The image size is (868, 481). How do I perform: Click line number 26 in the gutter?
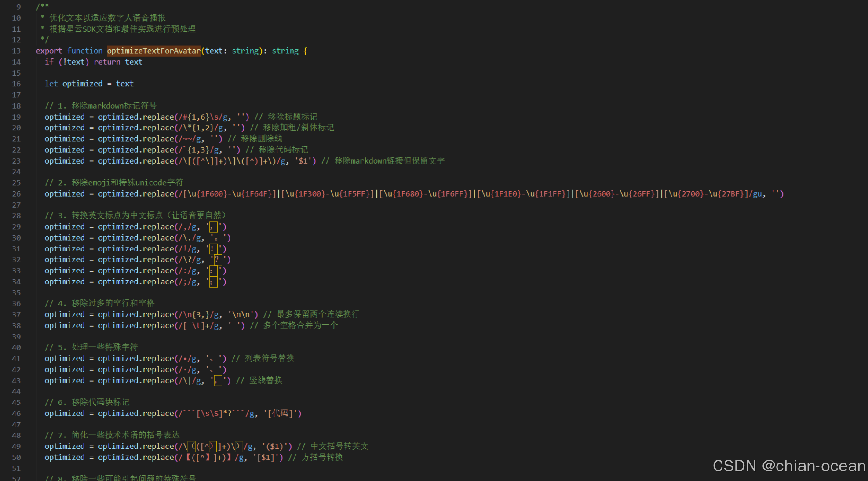16,194
